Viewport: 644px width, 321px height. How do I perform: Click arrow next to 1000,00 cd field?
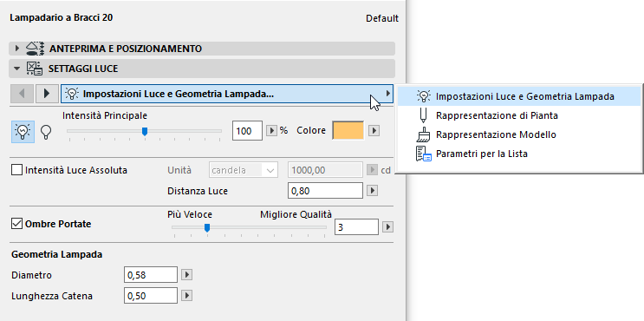click(372, 170)
